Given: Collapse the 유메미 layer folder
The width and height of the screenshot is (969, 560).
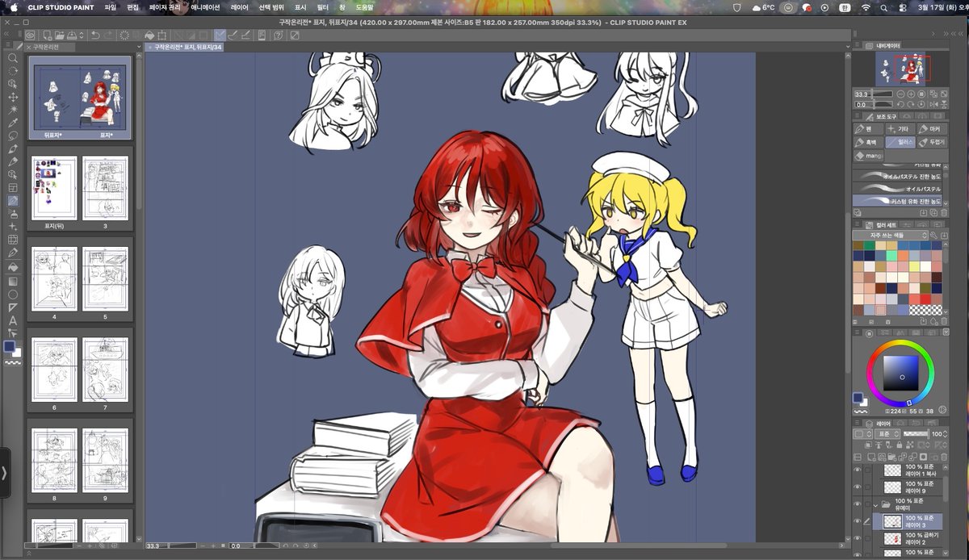Looking at the screenshot, I should tap(875, 505).
